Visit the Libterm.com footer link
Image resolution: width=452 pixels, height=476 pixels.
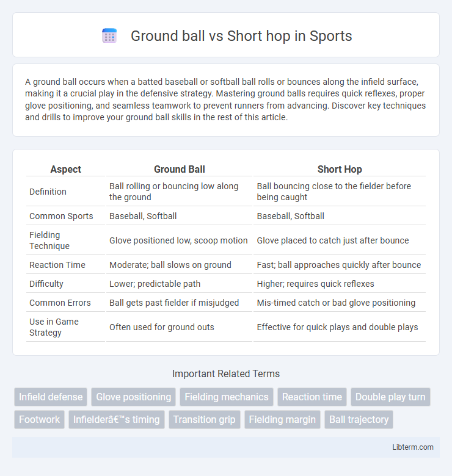pos(413,447)
